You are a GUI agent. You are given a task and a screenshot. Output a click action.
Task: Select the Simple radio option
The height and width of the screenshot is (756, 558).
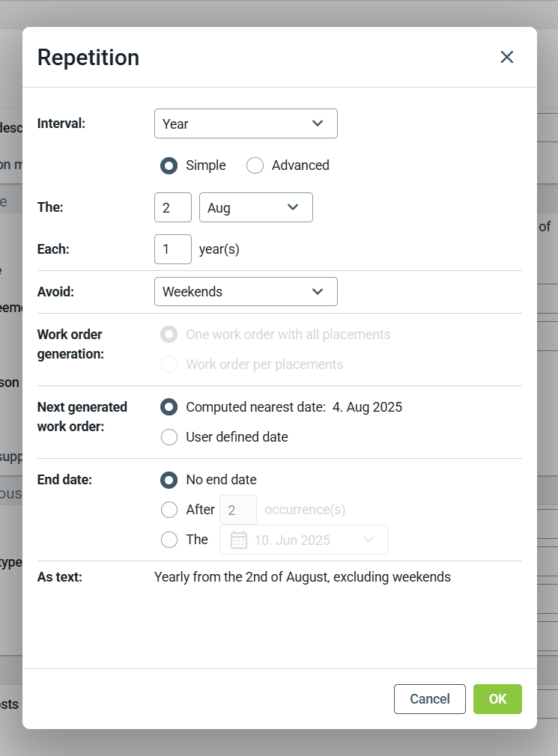coord(169,165)
